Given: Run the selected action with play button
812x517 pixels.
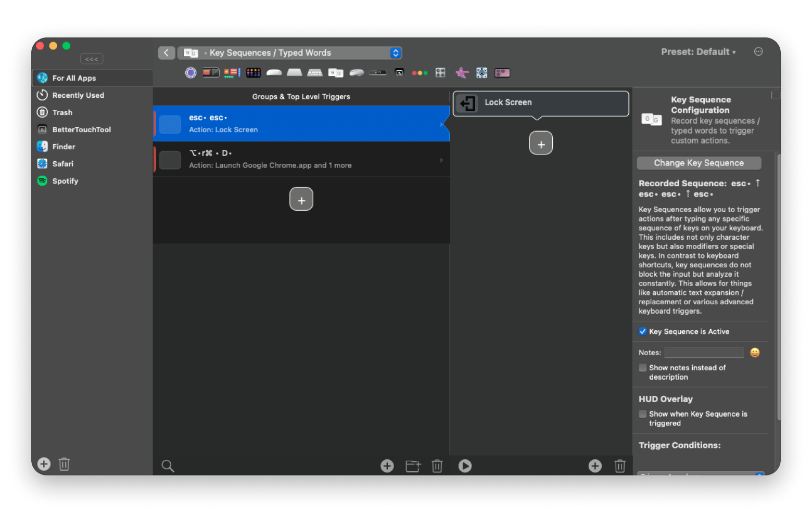Looking at the screenshot, I should click(x=465, y=466).
